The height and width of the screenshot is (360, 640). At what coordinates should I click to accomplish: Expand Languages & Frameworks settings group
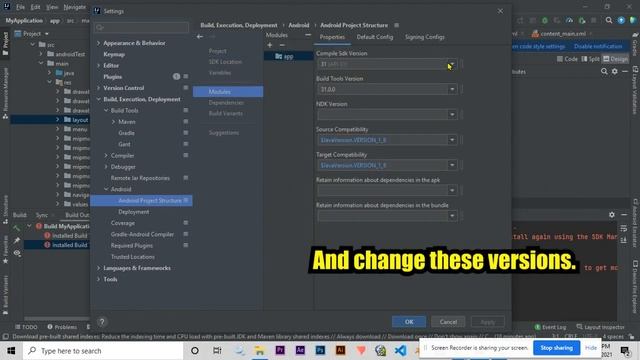(x=98, y=268)
